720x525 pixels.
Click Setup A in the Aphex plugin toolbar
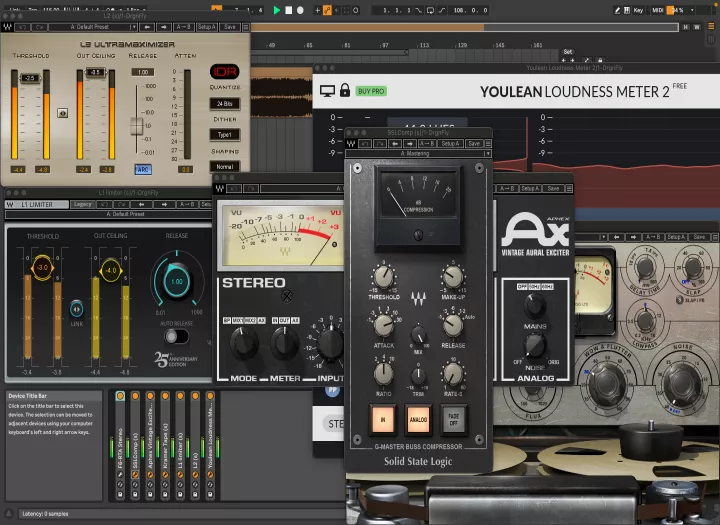(530, 188)
